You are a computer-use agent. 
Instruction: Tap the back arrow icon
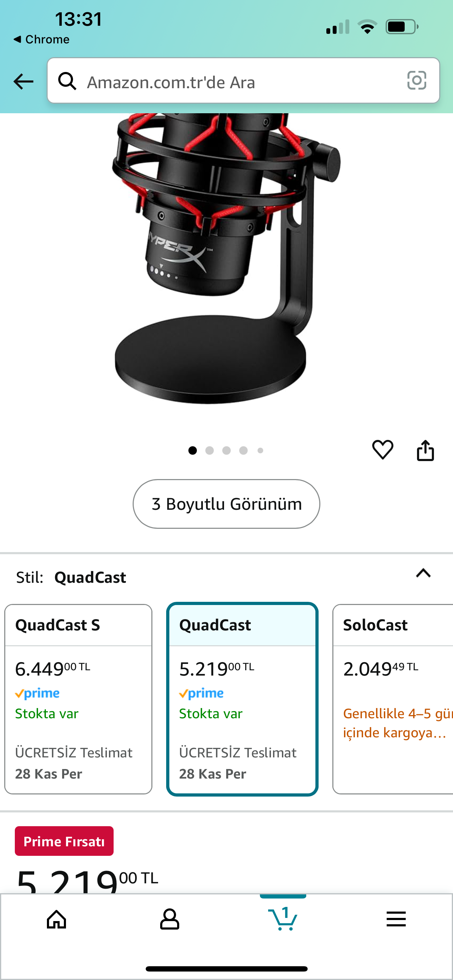[23, 81]
